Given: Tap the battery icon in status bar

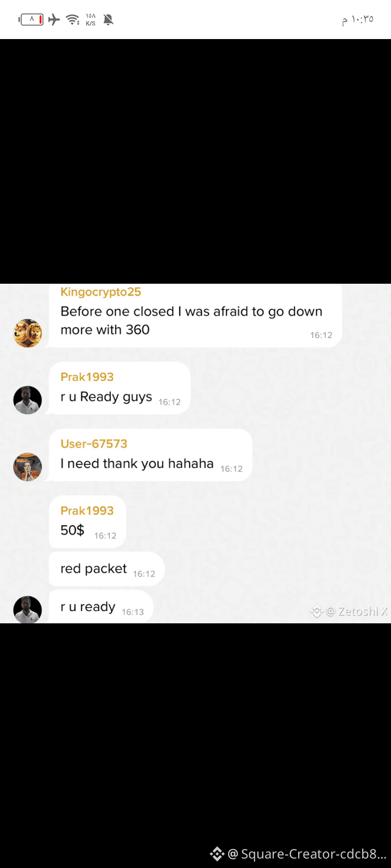Looking at the screenshot, I should click(31, 20).
